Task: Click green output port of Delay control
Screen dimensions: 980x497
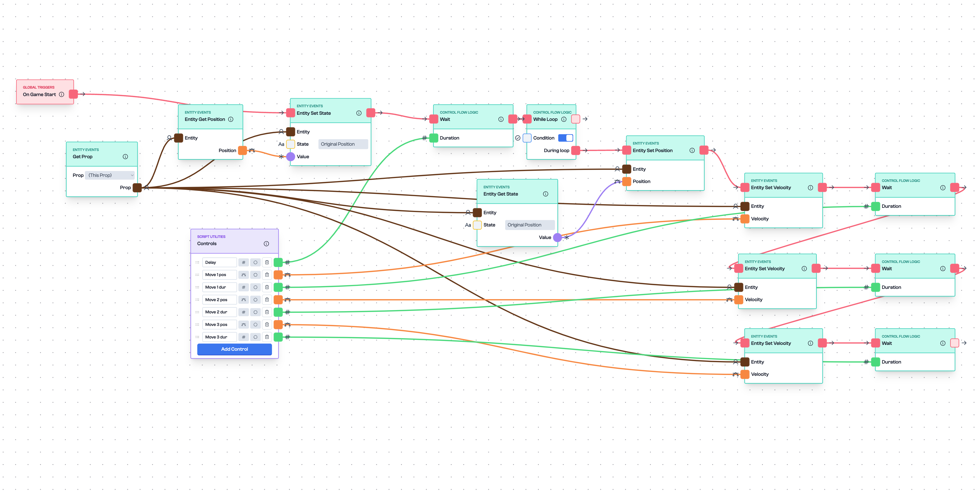Action: pos(278,262)
